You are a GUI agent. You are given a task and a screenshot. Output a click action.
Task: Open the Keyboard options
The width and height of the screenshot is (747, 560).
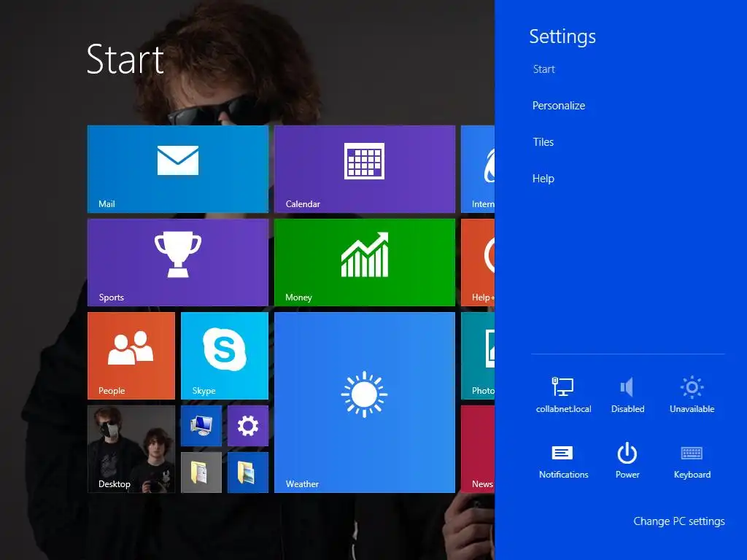692,461
